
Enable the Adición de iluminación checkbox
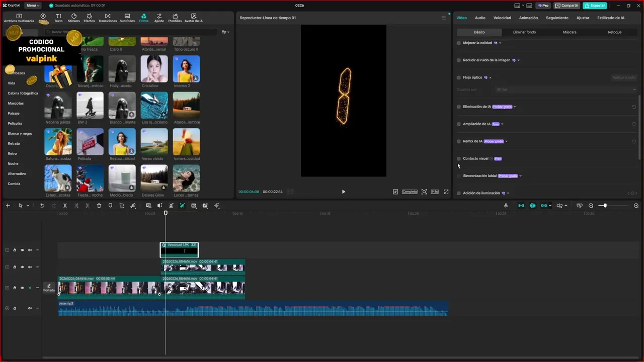[x=458, y=193]
